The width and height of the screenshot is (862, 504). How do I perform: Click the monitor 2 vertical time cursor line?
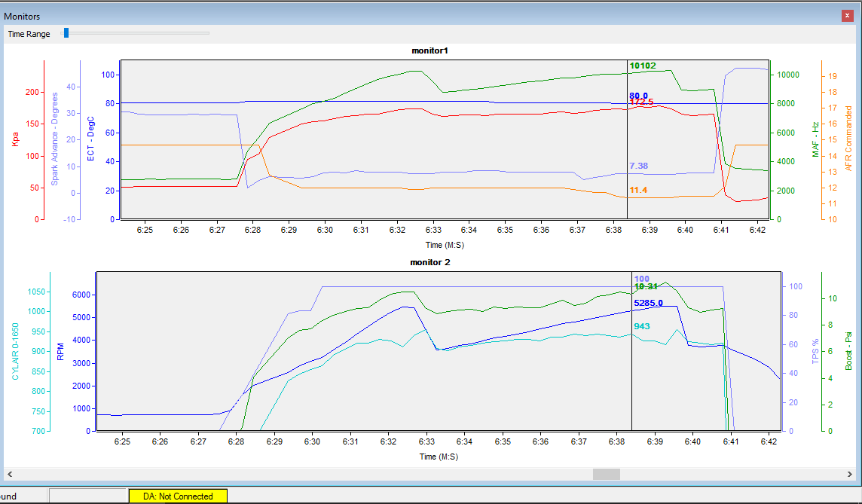pyautogui.click(x=631, y=351)
